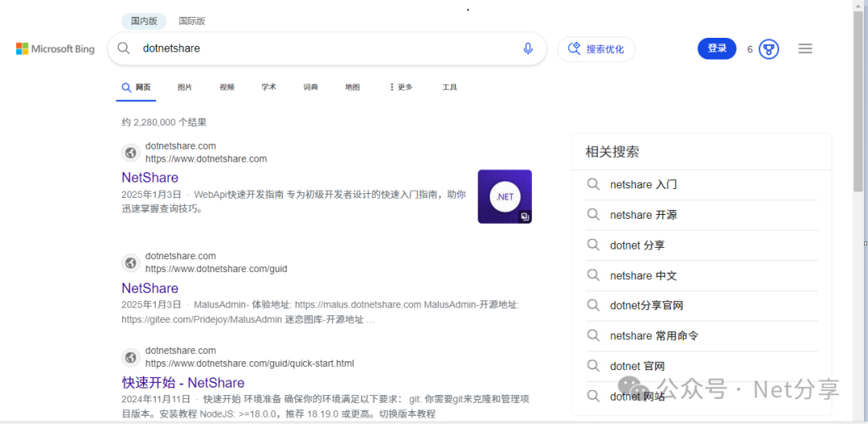
Task: Click the search magnifier icon in search box
Action: pyautogui.click(x=124, y=48)
